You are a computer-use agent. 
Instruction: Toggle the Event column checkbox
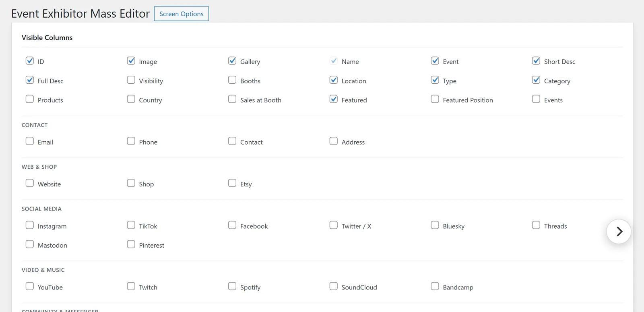click(x=435, y=61)
